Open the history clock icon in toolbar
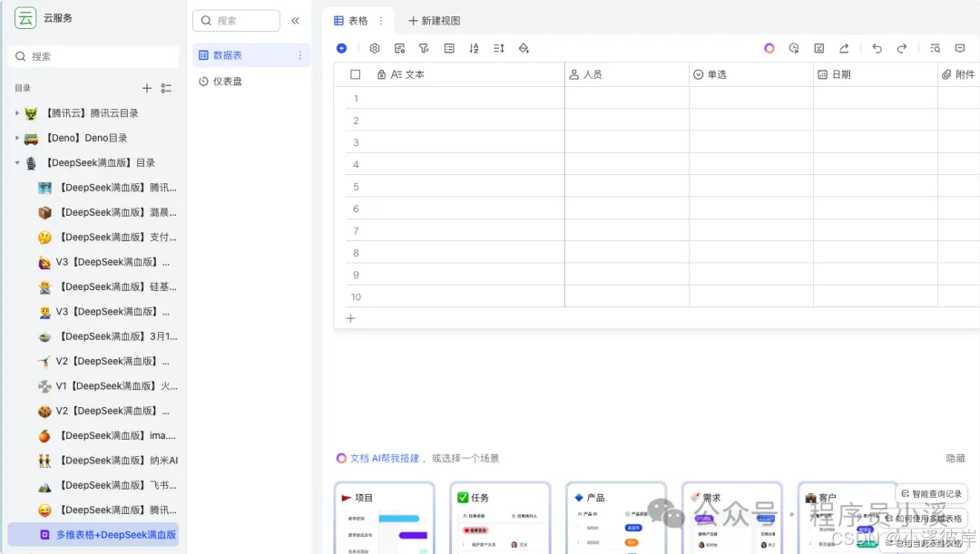The image size is (980, 554). (x=794, y=48)
